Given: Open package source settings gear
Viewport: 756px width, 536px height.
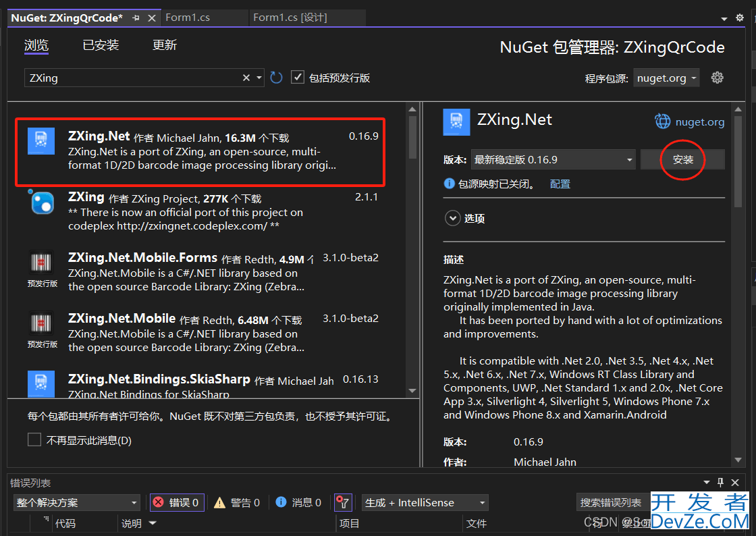Looking at the screenshot, I should [x=717, y=78].
